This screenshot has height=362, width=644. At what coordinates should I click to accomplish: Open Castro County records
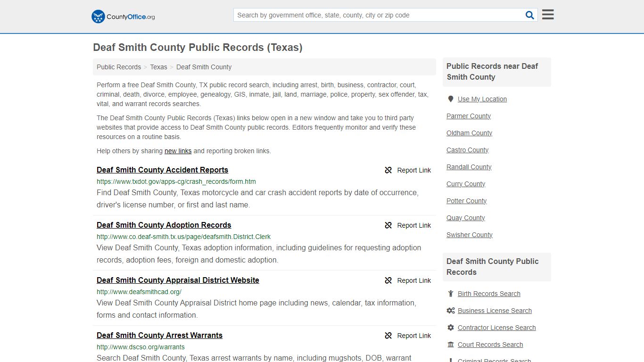coord(467,150)
